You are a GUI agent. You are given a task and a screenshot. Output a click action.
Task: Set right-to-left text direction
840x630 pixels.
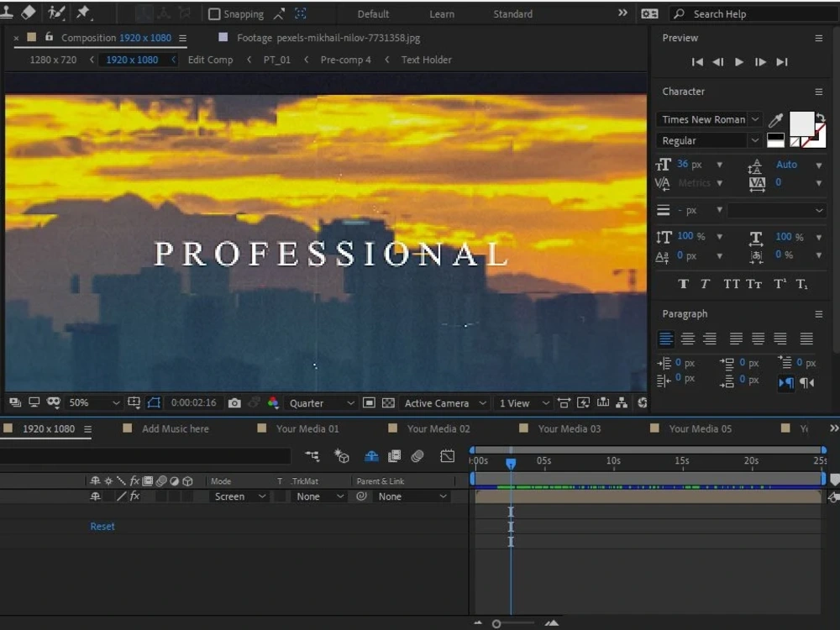[x=806, y=382]
